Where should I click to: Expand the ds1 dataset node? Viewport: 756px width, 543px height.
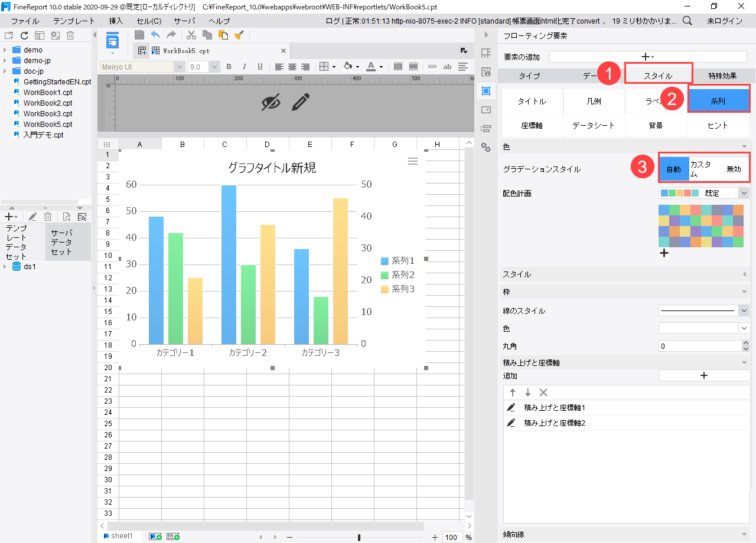click(x=5, y=266)
